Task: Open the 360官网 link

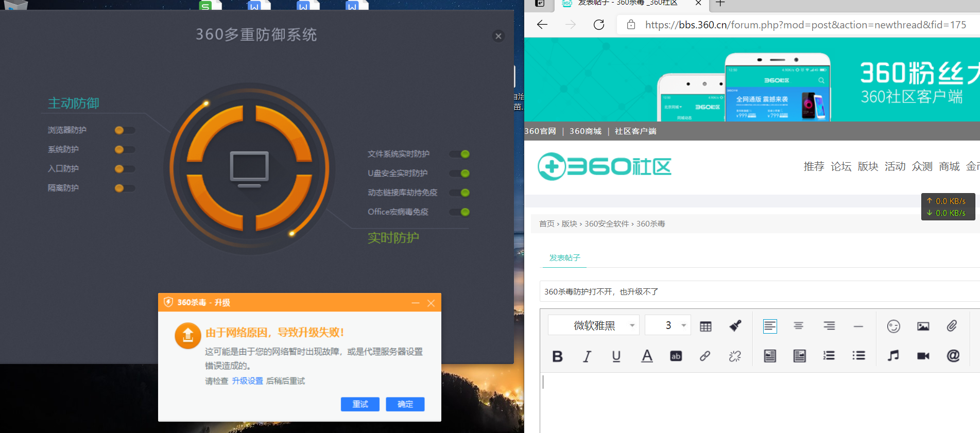Action: (540, 131)
